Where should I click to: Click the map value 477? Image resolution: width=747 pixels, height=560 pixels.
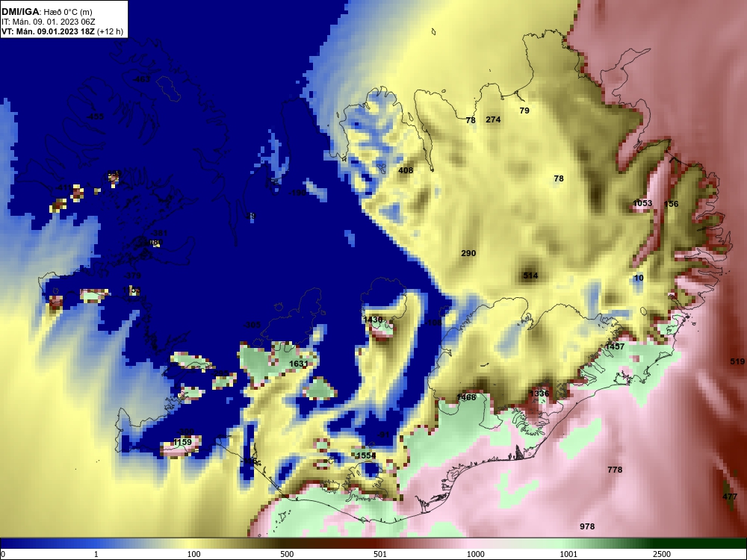click(730, 497)
